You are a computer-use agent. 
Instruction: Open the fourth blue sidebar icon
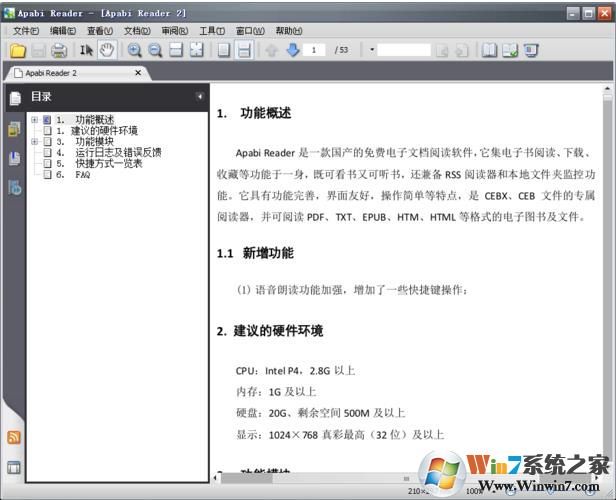click(15, 188)
